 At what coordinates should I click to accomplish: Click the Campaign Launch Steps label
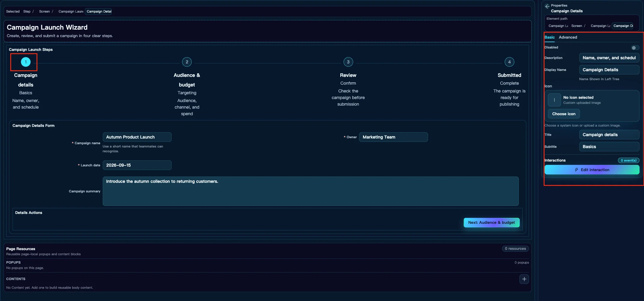pyautogui.click(x=31, y=50)
